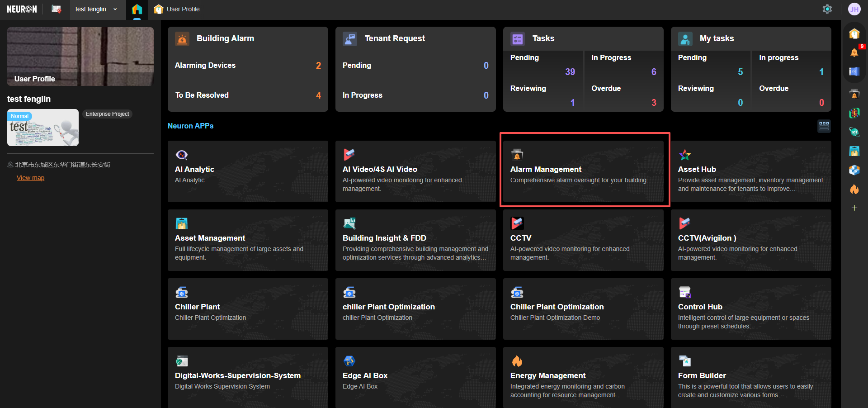Click the Building Alarm header icon
The height and width of the screenshot is (408, 868).
coord(182,39)
